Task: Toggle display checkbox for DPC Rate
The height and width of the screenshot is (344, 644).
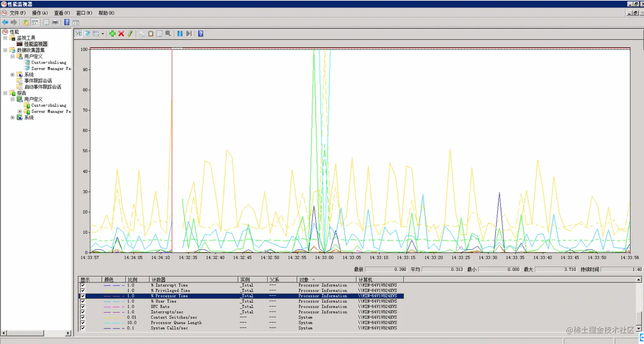Action: tap(83, 306)
